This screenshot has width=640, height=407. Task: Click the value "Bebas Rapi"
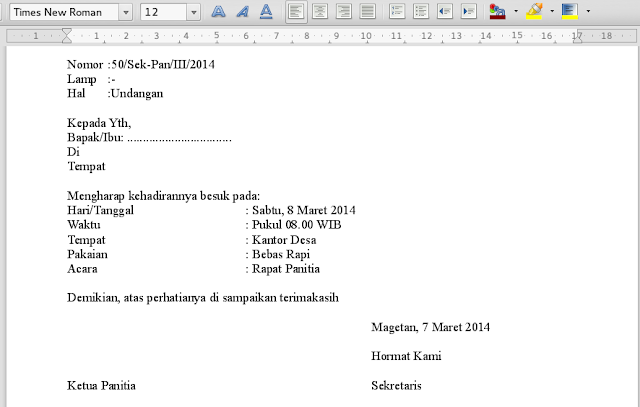point(281,254)
